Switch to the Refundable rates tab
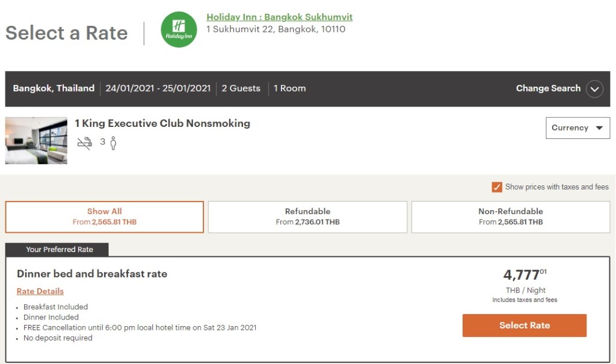The image size is (616, 364). (307, 217)
